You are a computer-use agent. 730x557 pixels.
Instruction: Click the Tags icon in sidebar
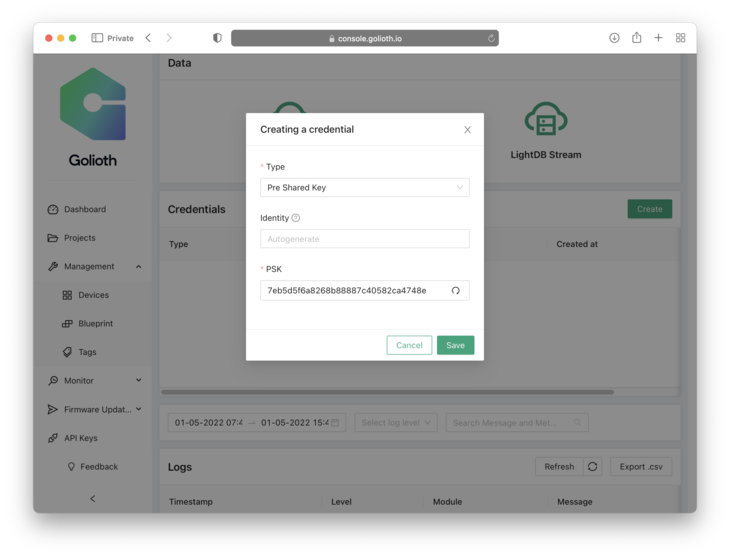tap(67, 352)
